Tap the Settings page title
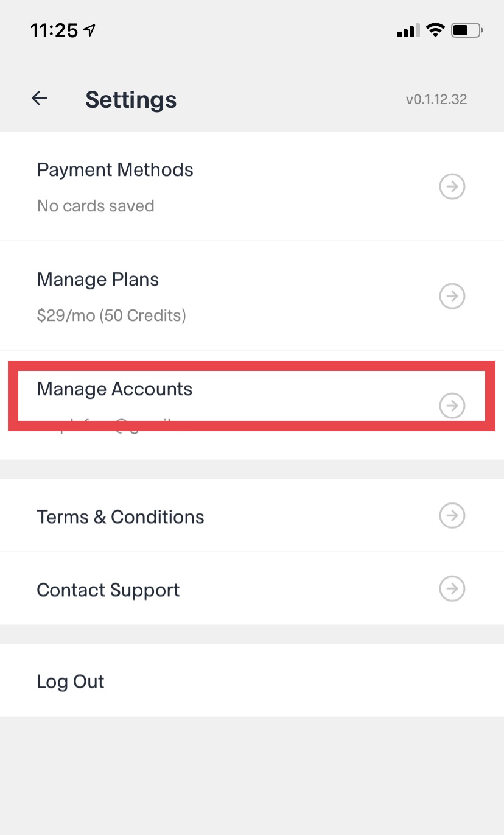This screenshot has height=835, width=504. pos(131,99)
